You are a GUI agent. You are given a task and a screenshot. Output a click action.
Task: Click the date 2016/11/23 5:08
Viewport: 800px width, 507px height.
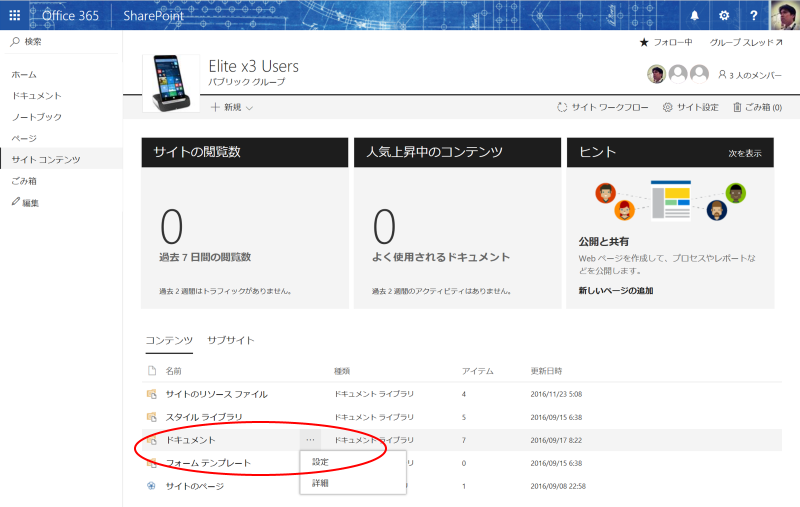click(x=556, y=394)
